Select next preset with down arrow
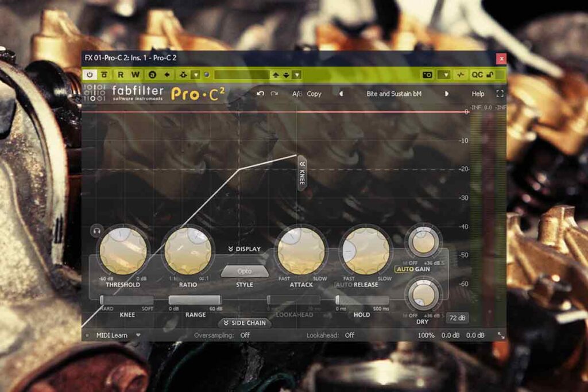Image resolution: width=588 pixels, height=392 pixels. 286,75
